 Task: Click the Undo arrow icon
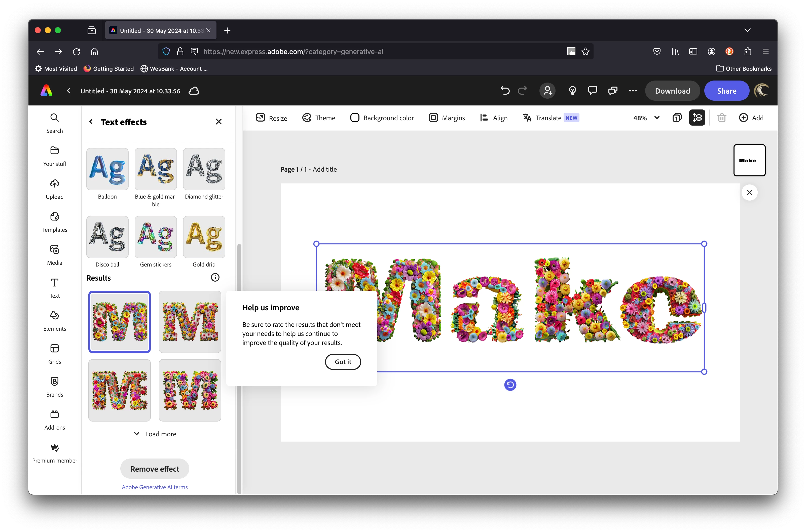pyautogui.click(x=505, y=91)
